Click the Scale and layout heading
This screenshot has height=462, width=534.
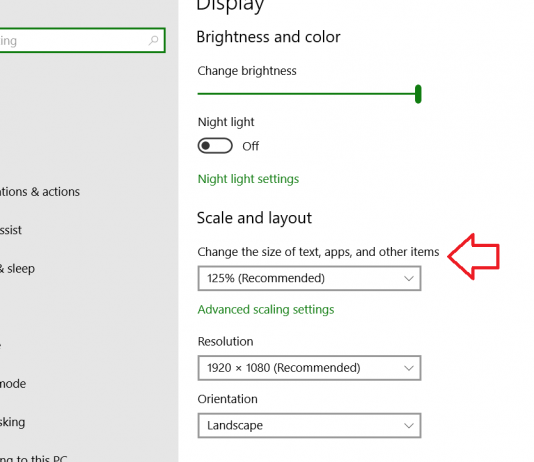pyautogui.click(x=254, y=218)
